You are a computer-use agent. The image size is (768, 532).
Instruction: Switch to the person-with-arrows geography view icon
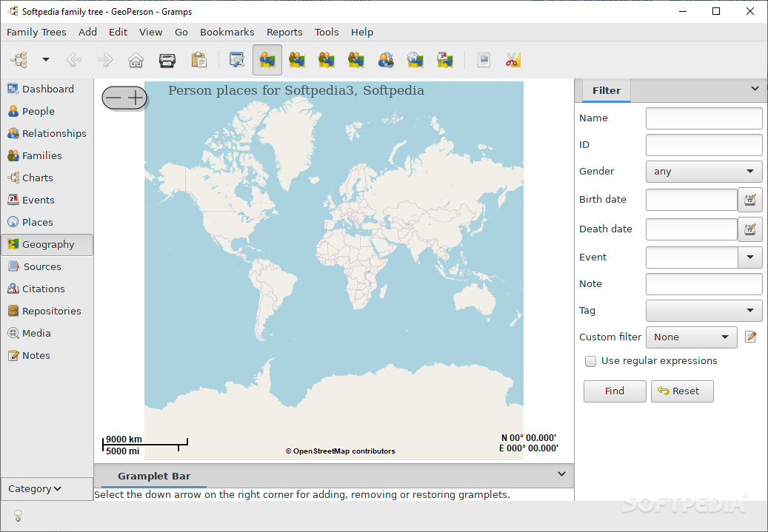(386, 60)
